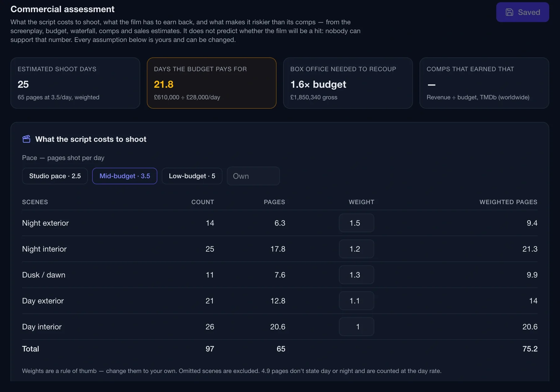
Task: Open the Comps That Earned That card
Action: coord(484,83)
